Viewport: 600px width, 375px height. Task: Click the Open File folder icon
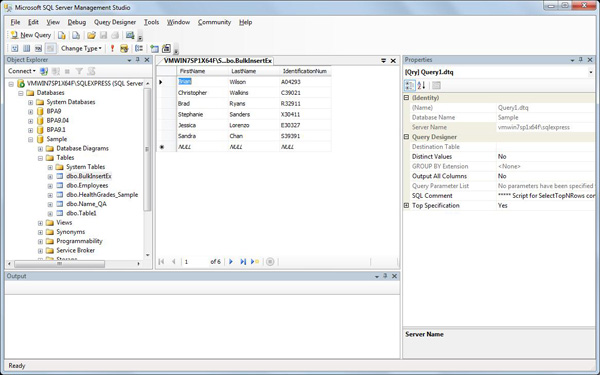click(x=91, y=35)
